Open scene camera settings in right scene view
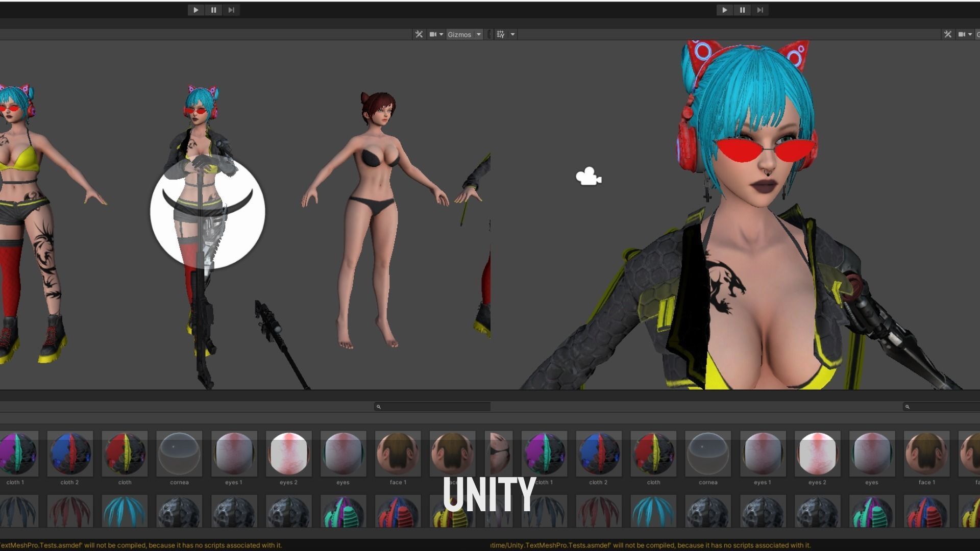 pyautogui.click(x=962, y=34)
